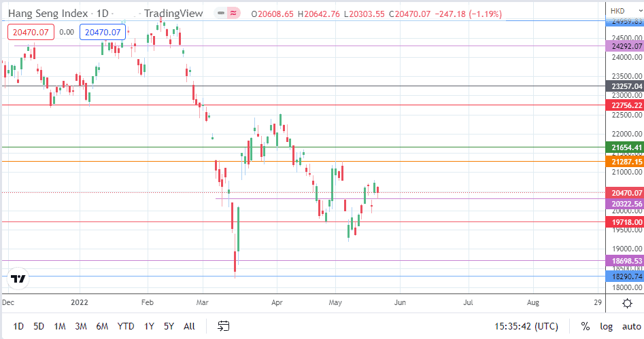Click the Mar label on time axis
The width and height of the screenshot is (644, 339).
pos(202,302)
